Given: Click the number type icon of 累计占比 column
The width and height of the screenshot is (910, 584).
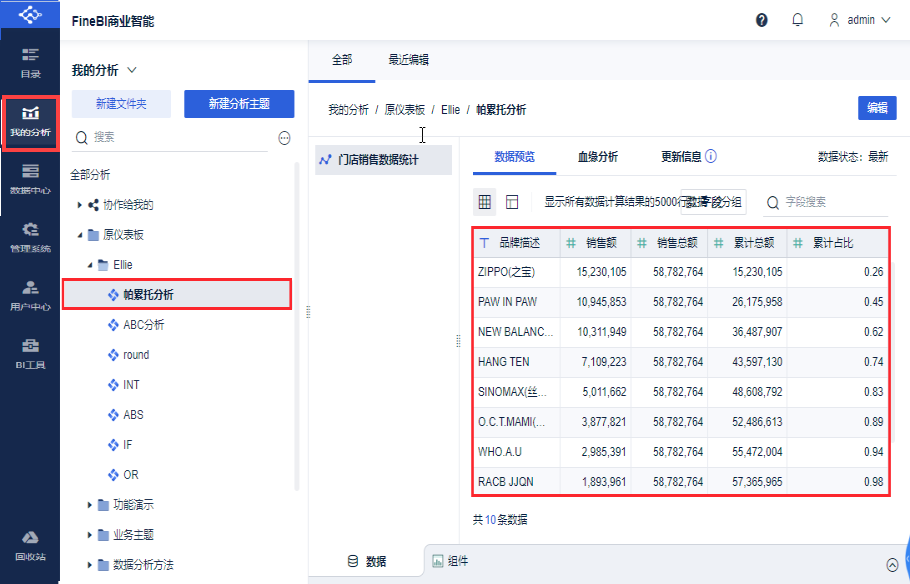Looking at the screenshot, I should pyautogui.click(x=798, y=243).
